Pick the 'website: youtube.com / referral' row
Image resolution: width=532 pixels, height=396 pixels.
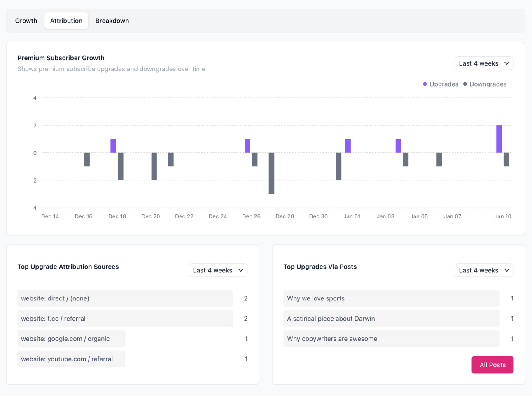pos(71,359)
